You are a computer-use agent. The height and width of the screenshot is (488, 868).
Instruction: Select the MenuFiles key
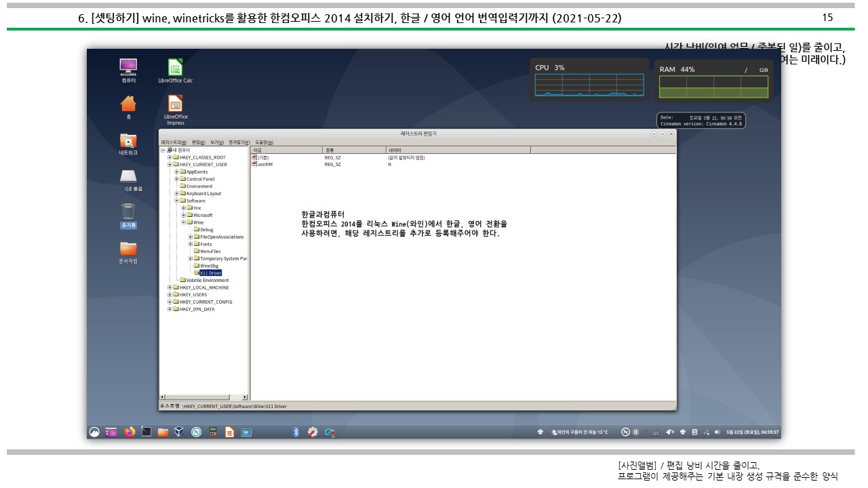tap(210, 251)
